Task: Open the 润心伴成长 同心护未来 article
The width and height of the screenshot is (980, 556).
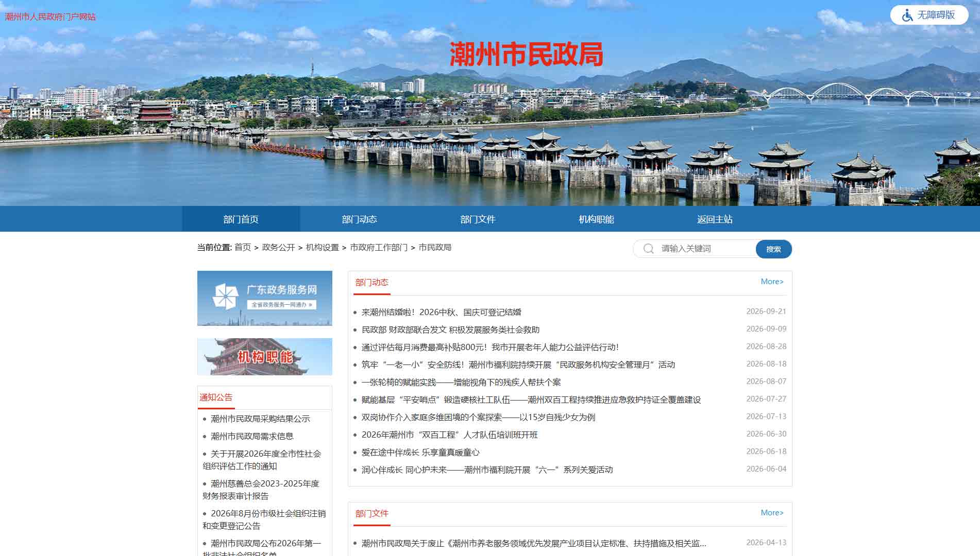Action: point(487,470)
